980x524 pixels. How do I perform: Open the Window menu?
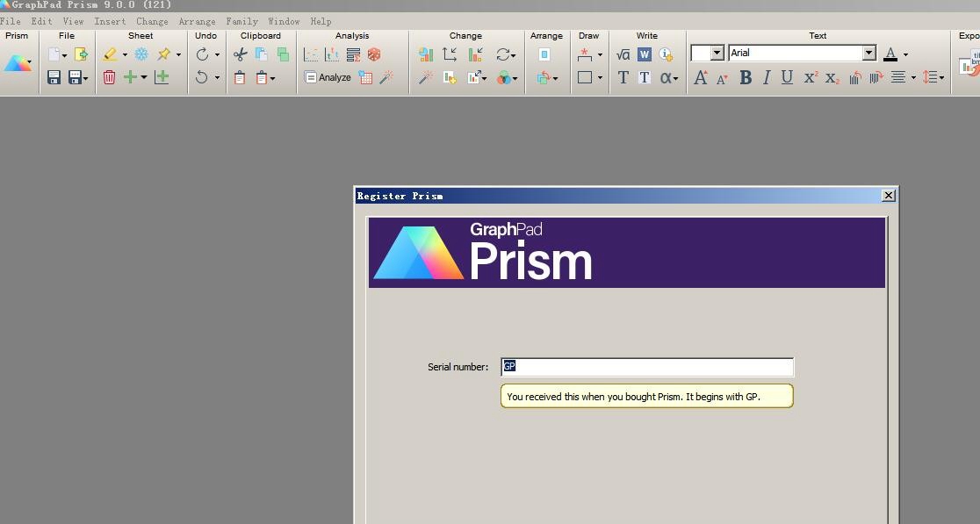pos(284,21)
